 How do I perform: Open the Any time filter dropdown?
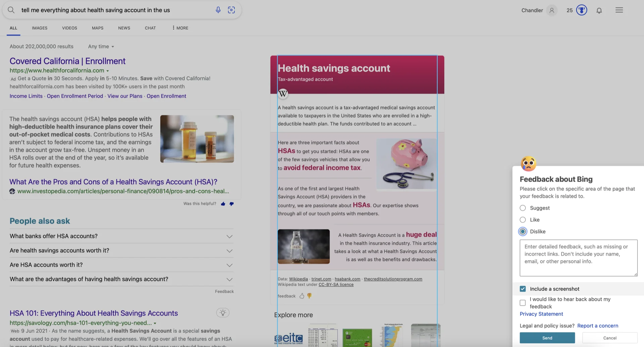pyautogui.click(x=101, y=47)
